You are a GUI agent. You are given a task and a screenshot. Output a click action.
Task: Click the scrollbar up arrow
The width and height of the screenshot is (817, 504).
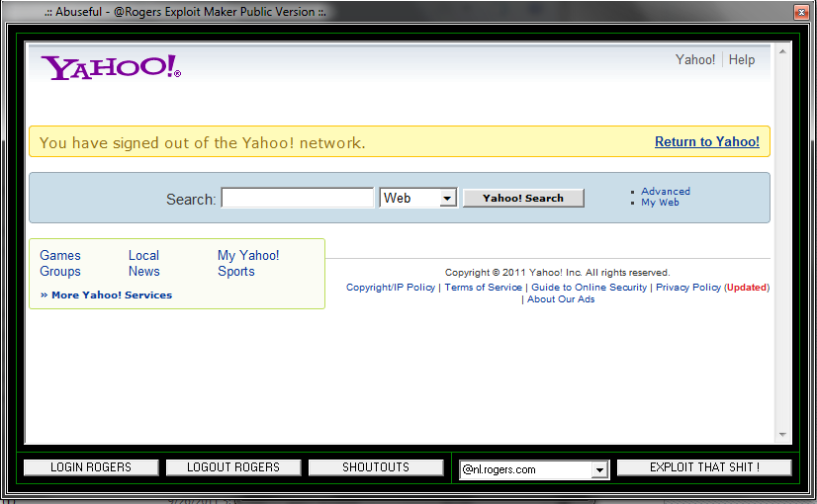click(782, 51)
